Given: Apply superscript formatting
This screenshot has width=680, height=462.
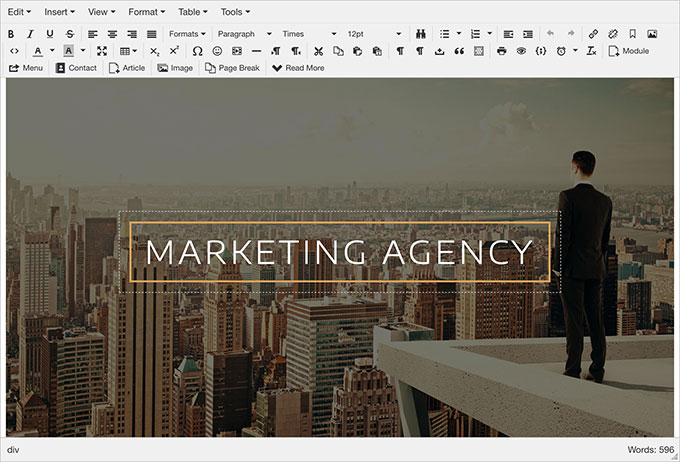Looking at the screenshot, I should coord(174,51).
